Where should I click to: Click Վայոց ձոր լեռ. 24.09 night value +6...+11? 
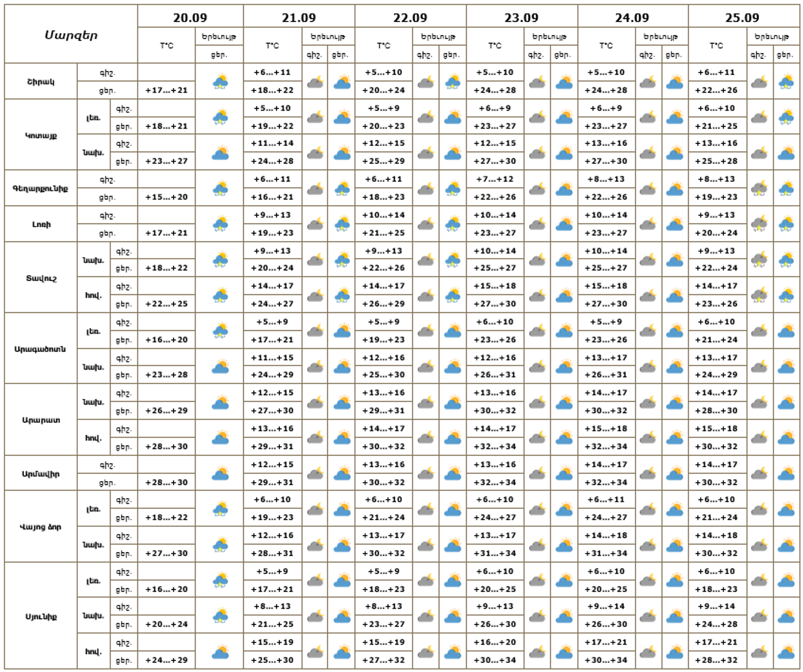tap(606, 499)
